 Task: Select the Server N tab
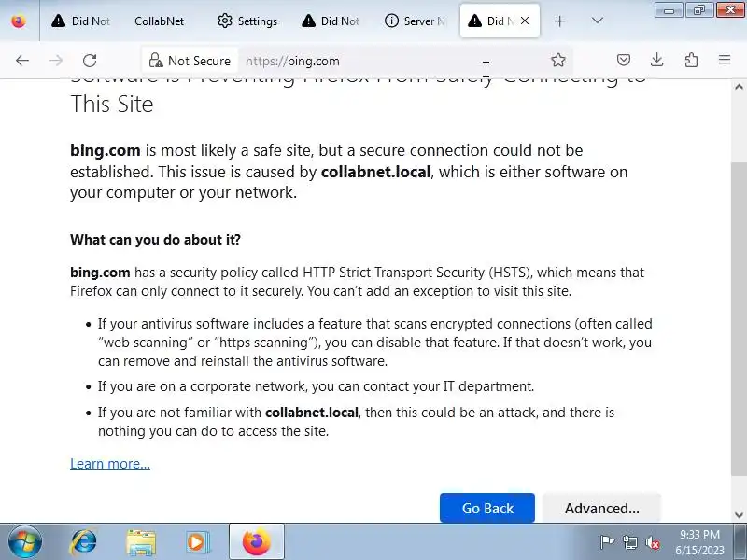pyautogui.click(x=415, y=21)
